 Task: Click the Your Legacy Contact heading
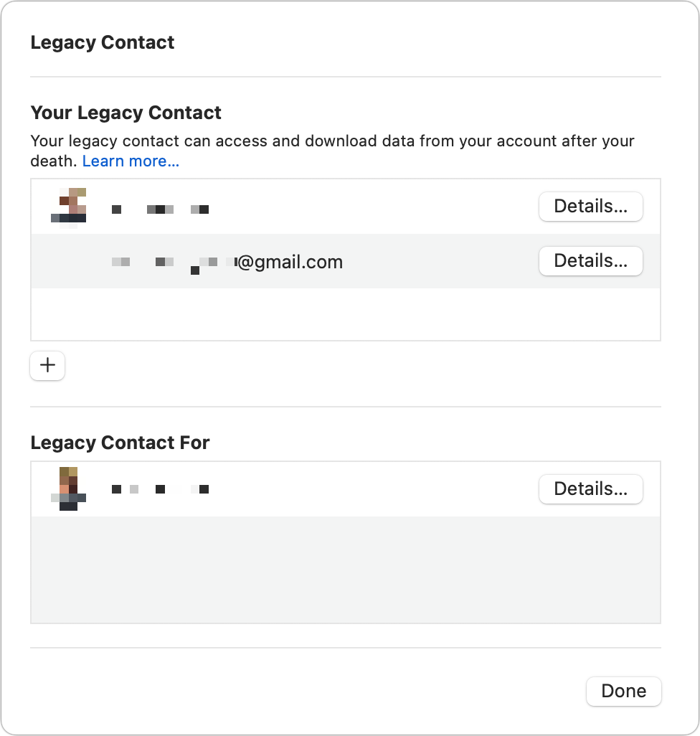[x=126, y=113]
